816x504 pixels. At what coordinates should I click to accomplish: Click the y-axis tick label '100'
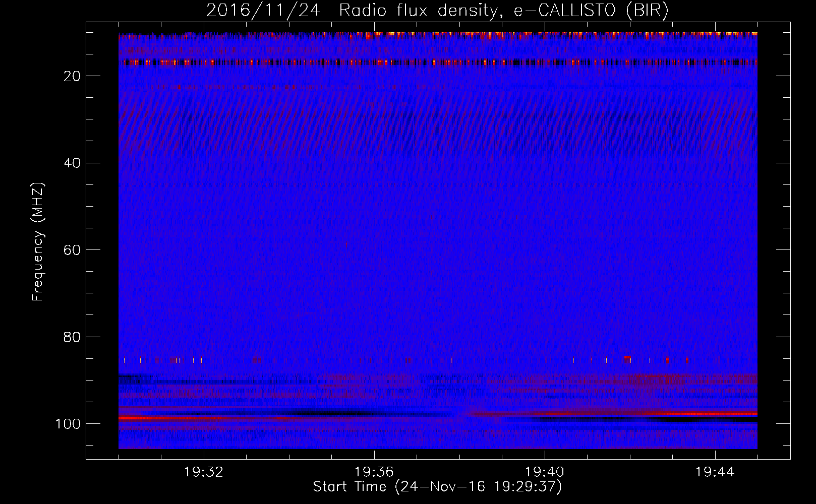point(68,424)
